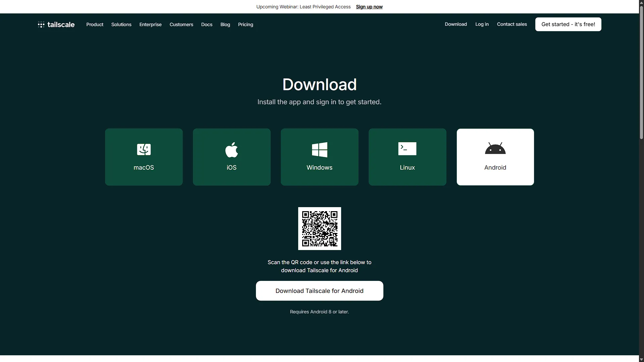
Task: Select the macOS platform card
Action: click(144, 157)
